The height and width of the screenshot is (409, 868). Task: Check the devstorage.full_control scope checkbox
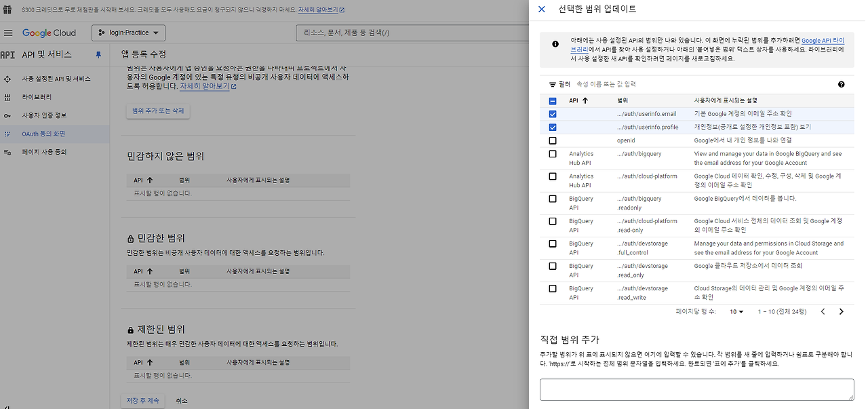pos(552,244)
